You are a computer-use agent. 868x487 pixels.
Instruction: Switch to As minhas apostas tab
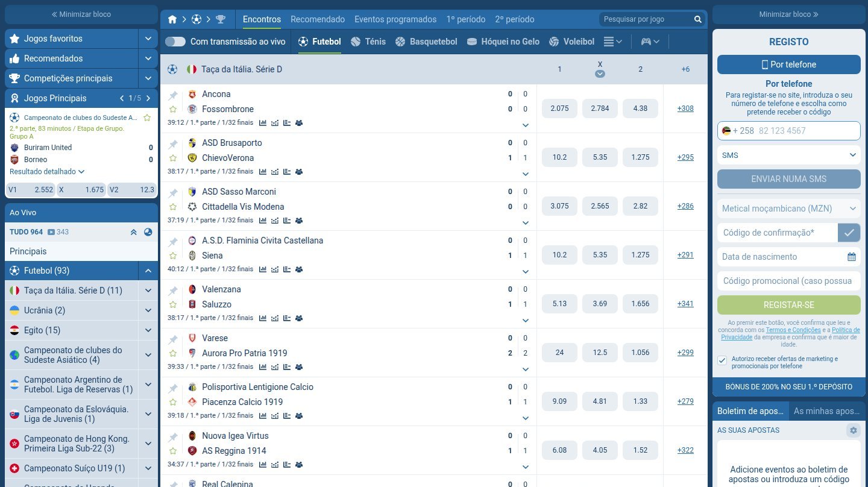pyautogui.click(x=827, y=411)
